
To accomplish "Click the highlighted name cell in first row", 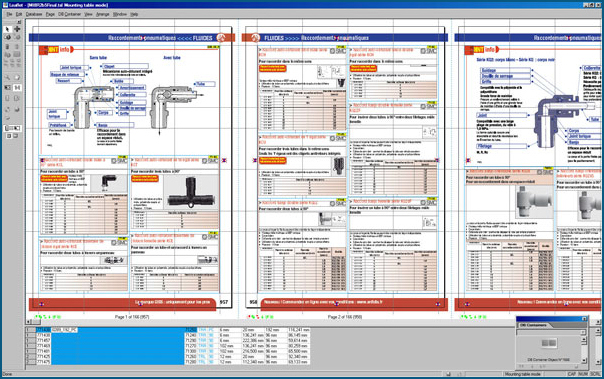I will (x=64, y=330).
